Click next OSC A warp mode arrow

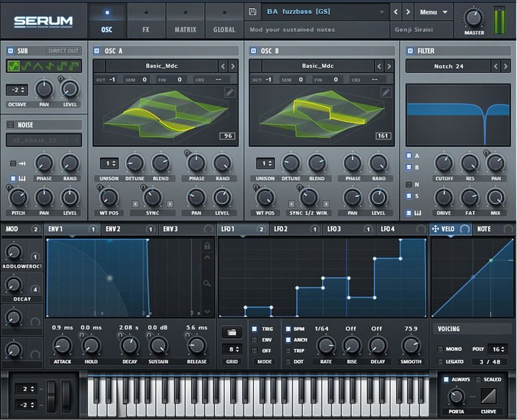tap(170, 204)
